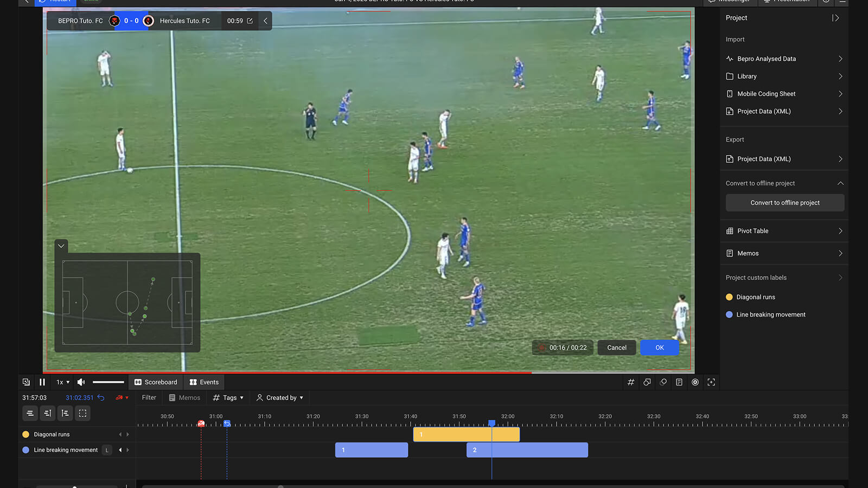868x488 pixels.
Task: Go to previous Line breaking movement clip
Action: point(120,450)
